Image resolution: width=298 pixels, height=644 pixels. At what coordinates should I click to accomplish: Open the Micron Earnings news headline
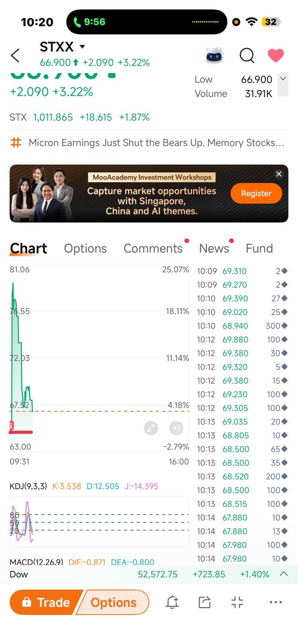[x=157, y=142]
